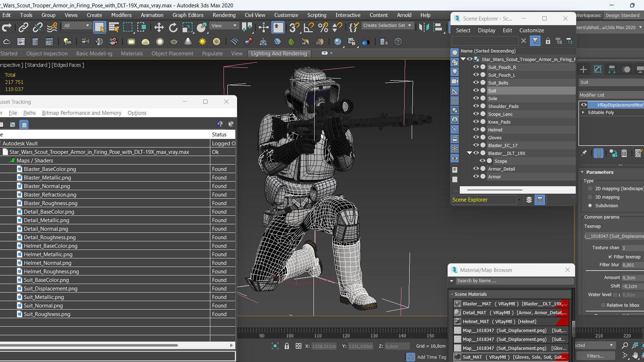Enable Relative to bbox checkbox
The width and height of the screenshot is (644, 362).
(603, 305)
